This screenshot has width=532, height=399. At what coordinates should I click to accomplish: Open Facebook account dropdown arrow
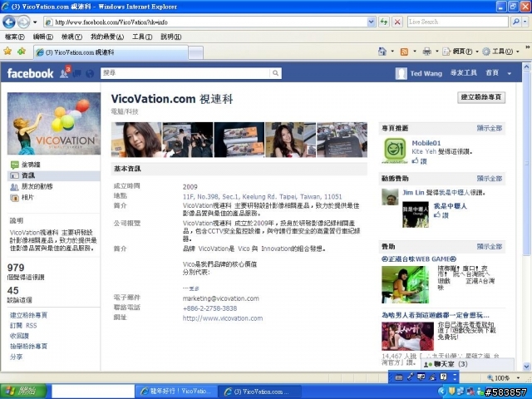coord(510,73)
